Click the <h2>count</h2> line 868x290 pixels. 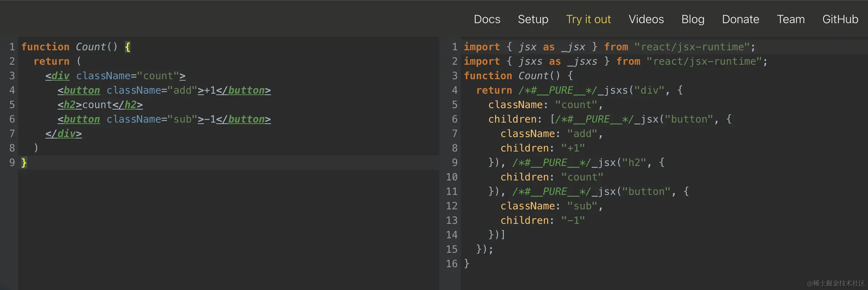pos(100,105)
